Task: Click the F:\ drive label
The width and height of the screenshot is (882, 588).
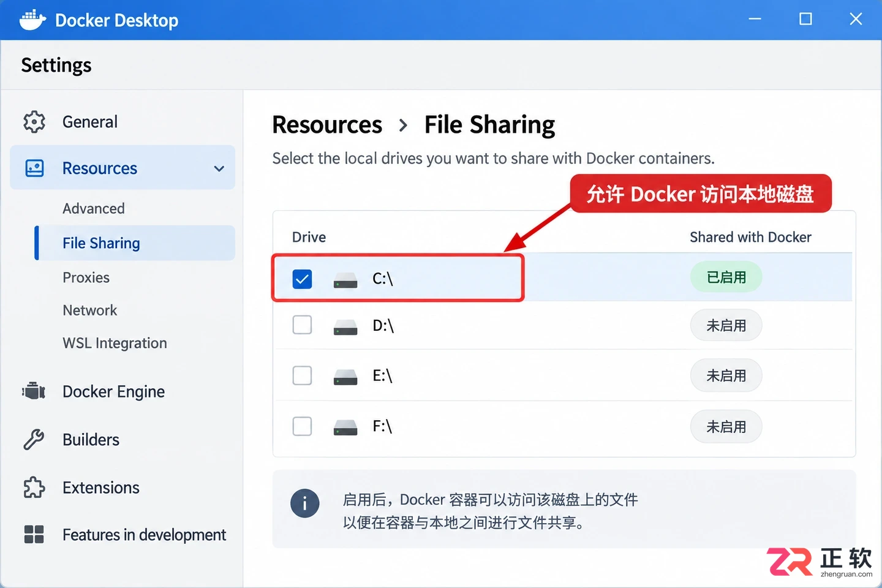Action: [x=382, y=426]
